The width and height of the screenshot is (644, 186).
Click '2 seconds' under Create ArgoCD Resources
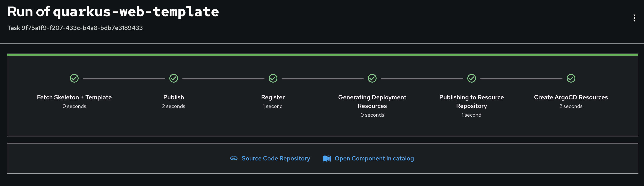pyautogui.click(x=571, y=106)
